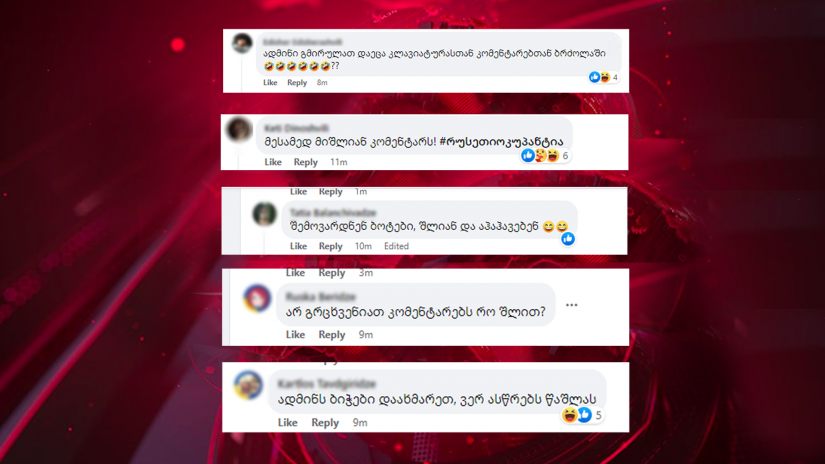The width and height of the screenshot is (825, 464).
Task: Like the comment posted 11m ago
Action: [273, 162]
